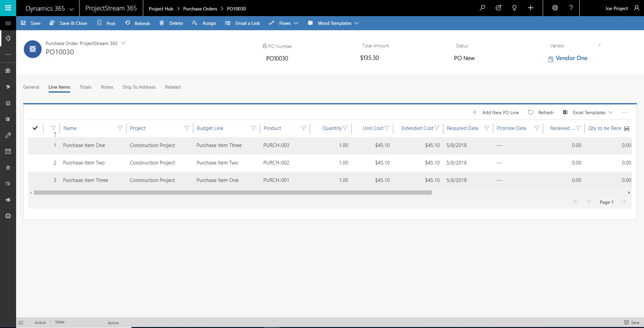Select the Line Items tab
644x328 pixels.
[x=59, y=87]
